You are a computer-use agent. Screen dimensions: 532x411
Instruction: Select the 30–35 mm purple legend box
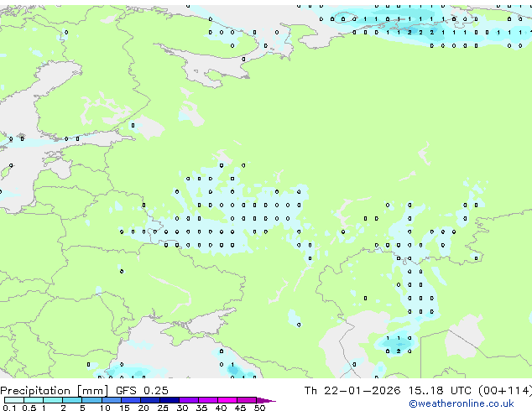coord(189,400)
